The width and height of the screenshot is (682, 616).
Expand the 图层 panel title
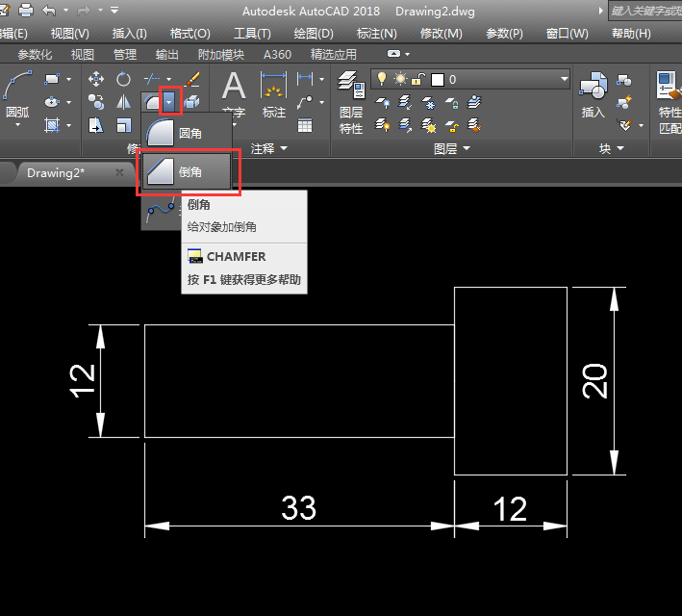452,149
